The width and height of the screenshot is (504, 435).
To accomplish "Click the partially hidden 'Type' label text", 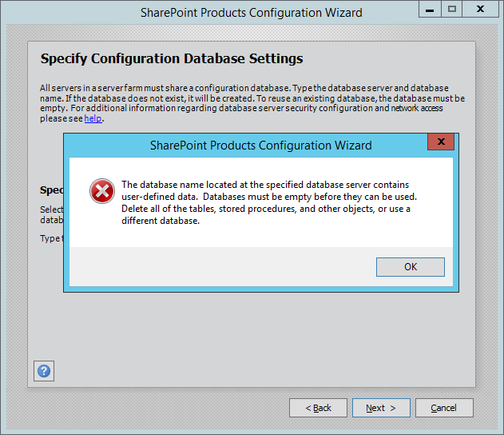I will 51,238.
